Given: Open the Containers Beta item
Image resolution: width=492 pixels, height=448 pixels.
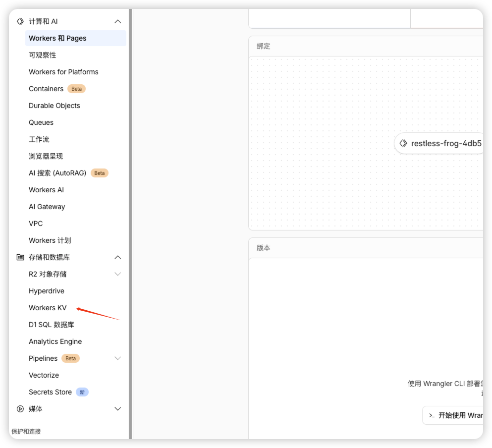Looking at the screenshot, I should coord(46,89).
